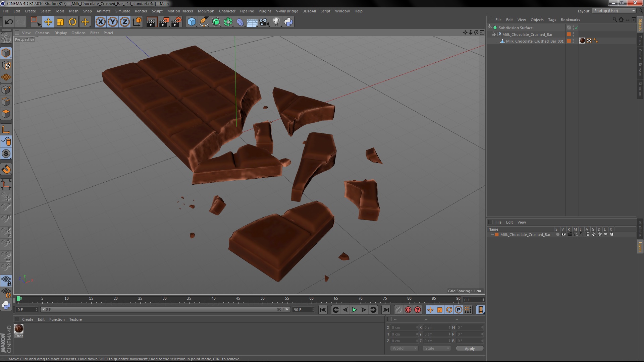644x362 pixels.
Task: Activate the Move tool in top toolbar
Action: (x=48, y=22)
